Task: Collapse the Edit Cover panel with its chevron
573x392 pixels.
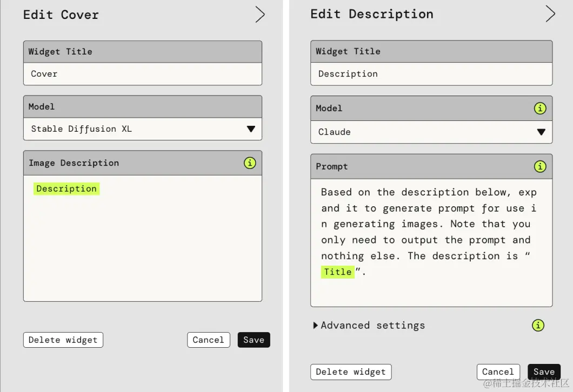Action: [260, 15]
